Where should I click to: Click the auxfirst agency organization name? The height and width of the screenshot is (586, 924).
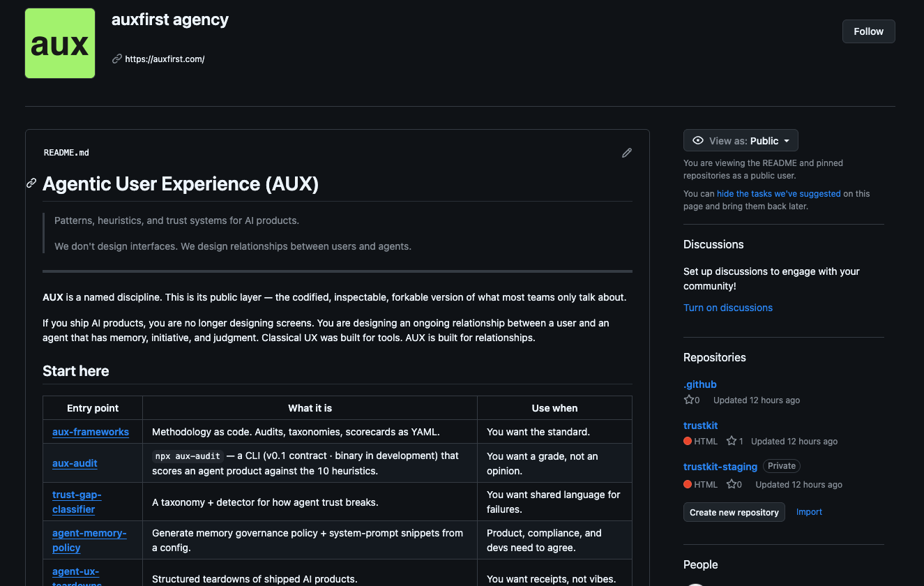[170, 20]
